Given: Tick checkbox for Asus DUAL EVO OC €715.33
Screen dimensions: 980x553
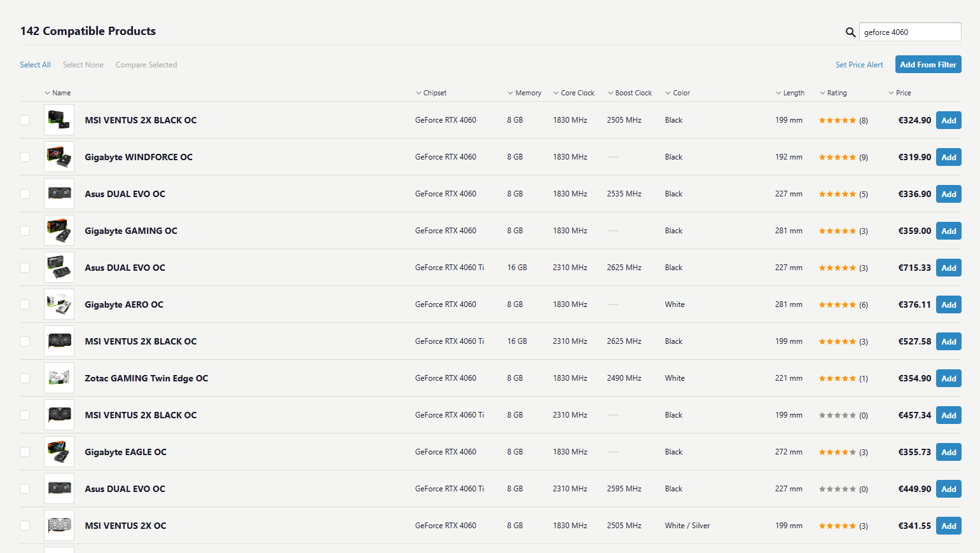Looking at the screenshot, I should click(25, 268).
